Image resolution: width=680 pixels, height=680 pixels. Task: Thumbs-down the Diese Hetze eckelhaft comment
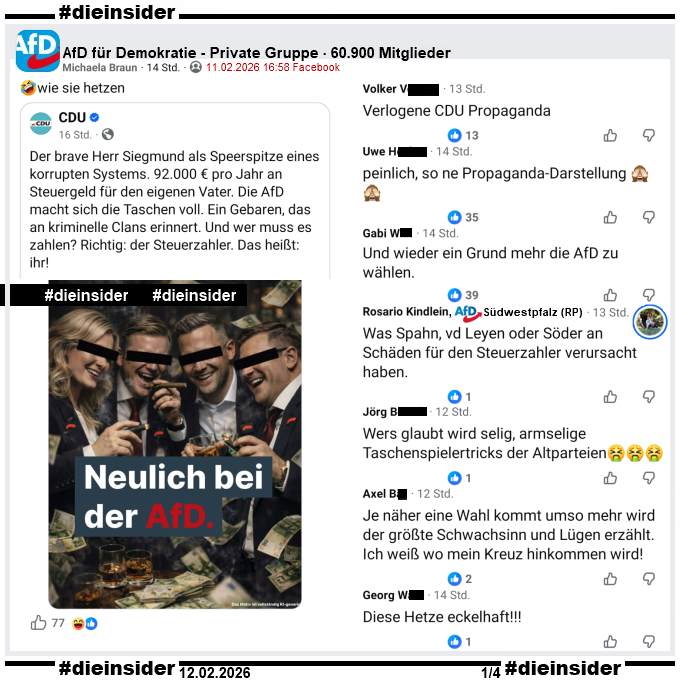[649, 641]
